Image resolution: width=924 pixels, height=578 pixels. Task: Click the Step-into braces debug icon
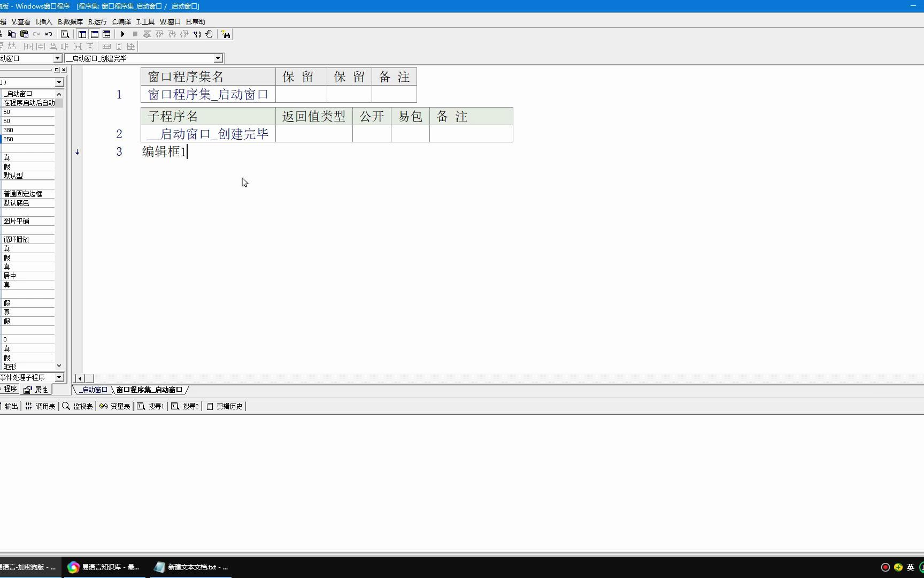172,34
